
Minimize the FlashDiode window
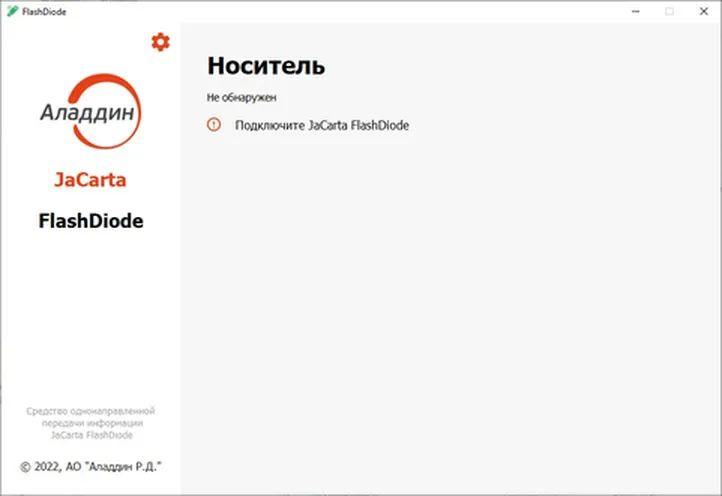[635, 12]
